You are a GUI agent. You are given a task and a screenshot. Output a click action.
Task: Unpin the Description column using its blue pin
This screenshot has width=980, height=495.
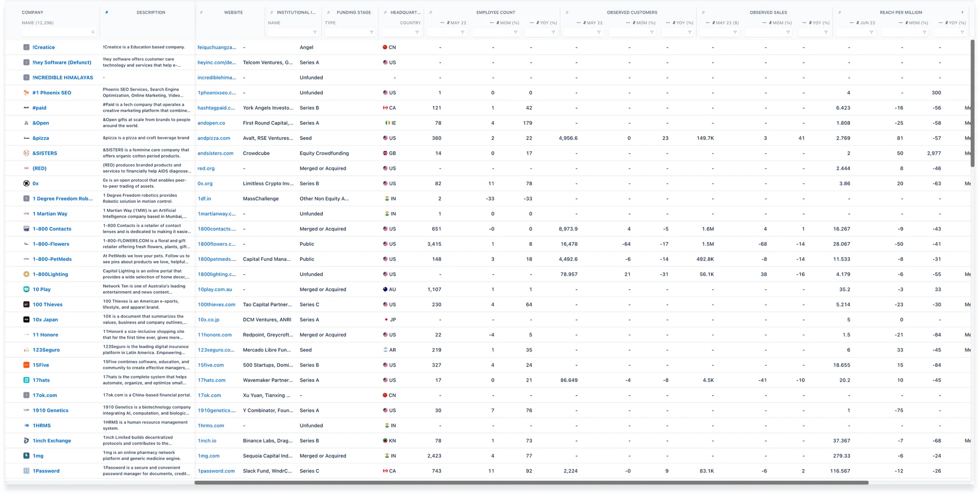click(107, 12)
